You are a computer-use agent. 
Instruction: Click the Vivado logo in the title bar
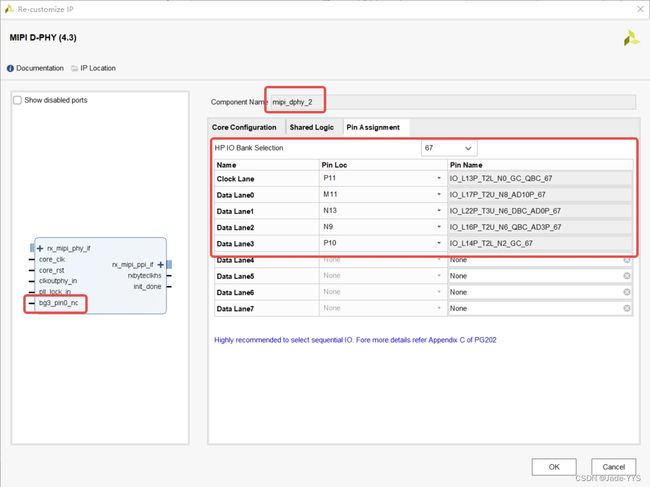coord(9,9)
